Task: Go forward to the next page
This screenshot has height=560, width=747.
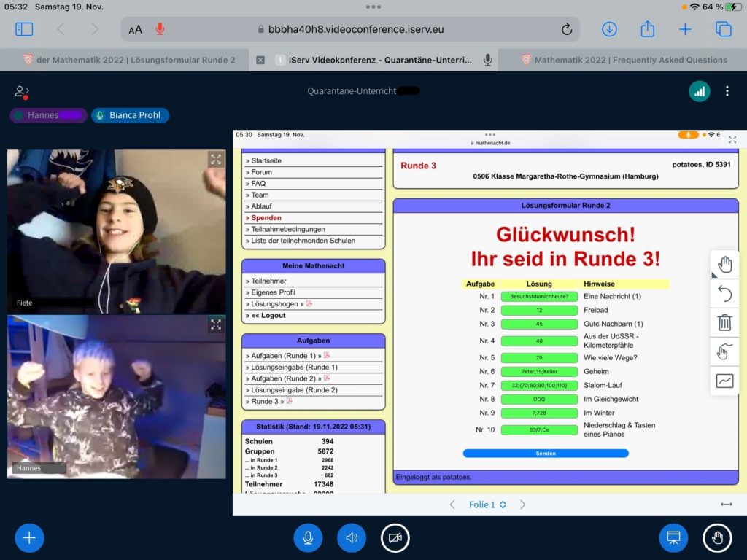Action: (95, 29)
